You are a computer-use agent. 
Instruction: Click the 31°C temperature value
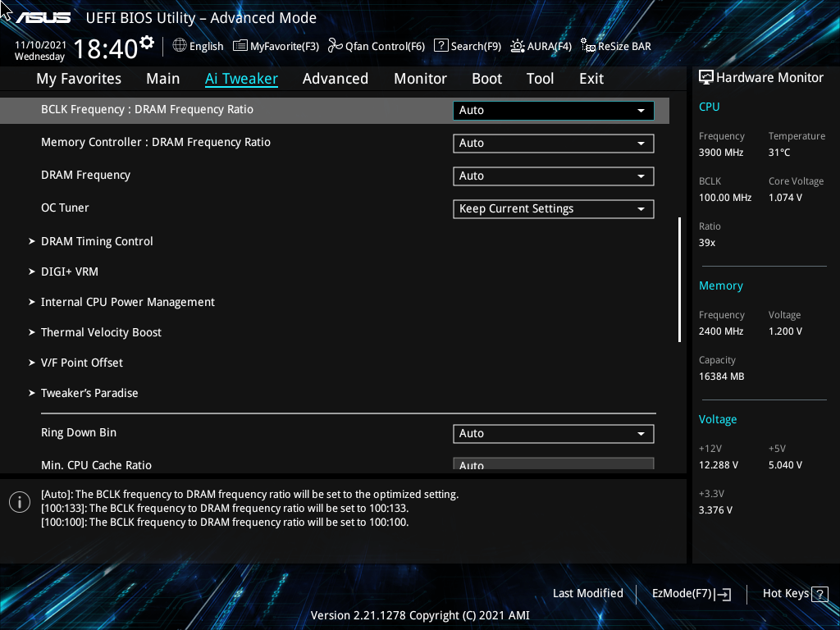779,153
